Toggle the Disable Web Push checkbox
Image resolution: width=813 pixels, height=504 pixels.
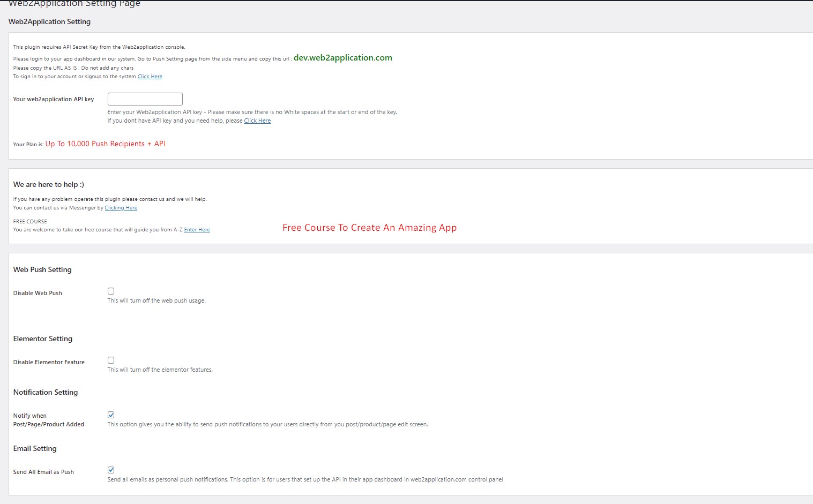(x=111, y=291)
